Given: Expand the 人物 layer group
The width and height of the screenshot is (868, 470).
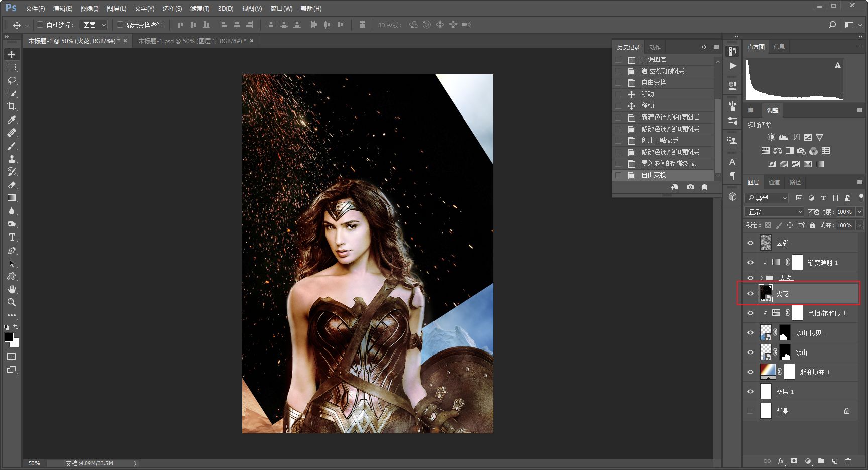Looking at the screenshot, I should (762, 278).
